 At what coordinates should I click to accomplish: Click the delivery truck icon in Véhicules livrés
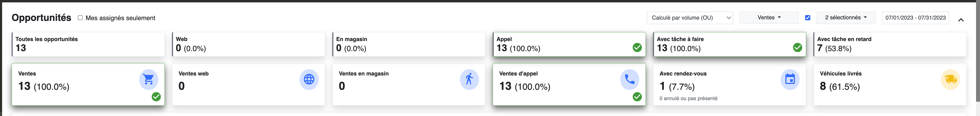pyautogui.click(x=950, y=79)
